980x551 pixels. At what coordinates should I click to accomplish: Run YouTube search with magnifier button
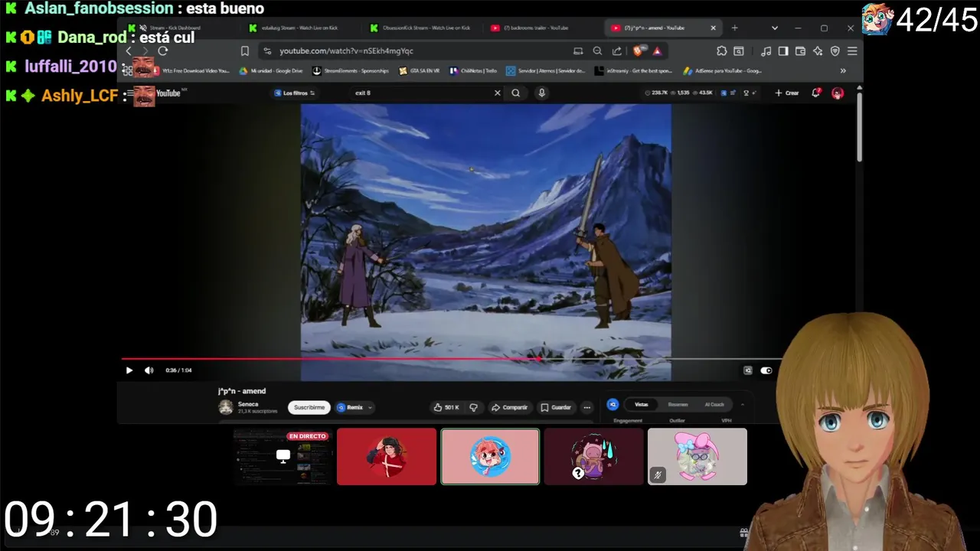pyautogui.click(x=516, y=93)
